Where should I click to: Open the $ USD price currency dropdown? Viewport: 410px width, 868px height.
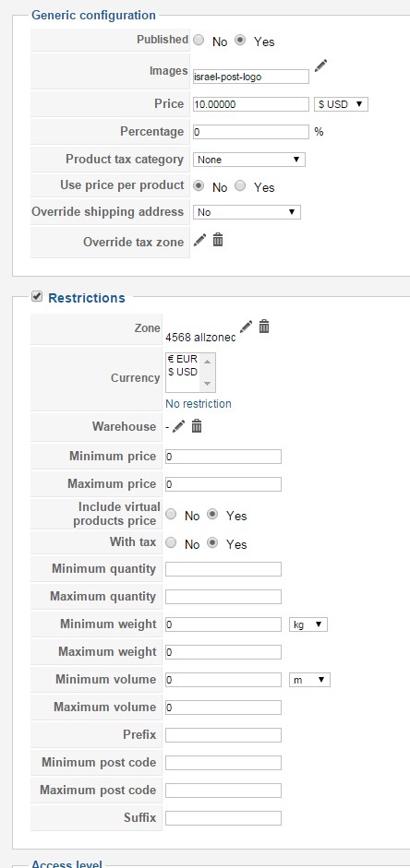click(341, 104)
